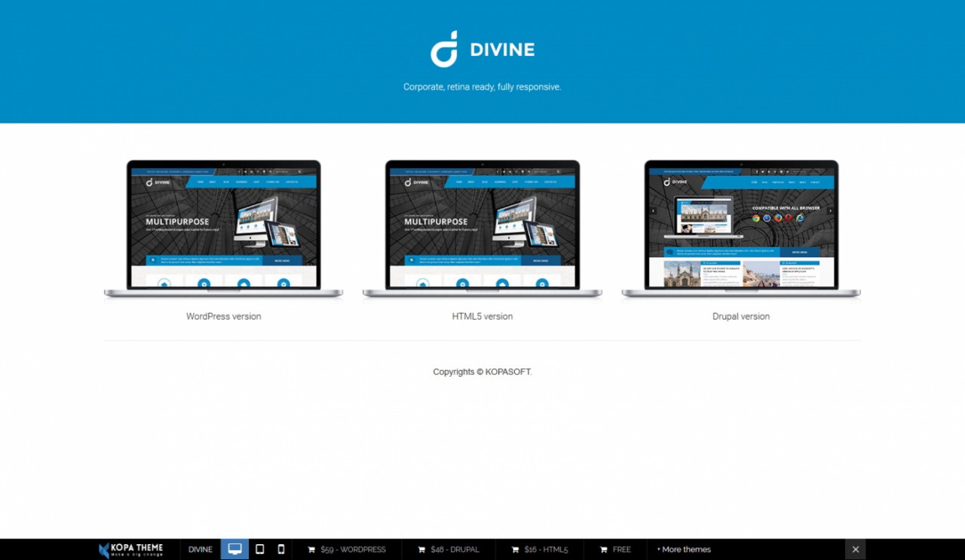Click the Divine logo in header
This screenshot has width=965, height=560.
tap(482, 49)
